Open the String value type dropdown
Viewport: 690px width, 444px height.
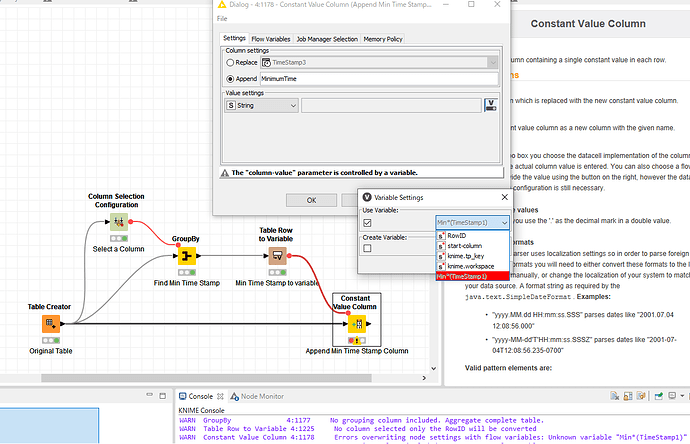(261, 106)
